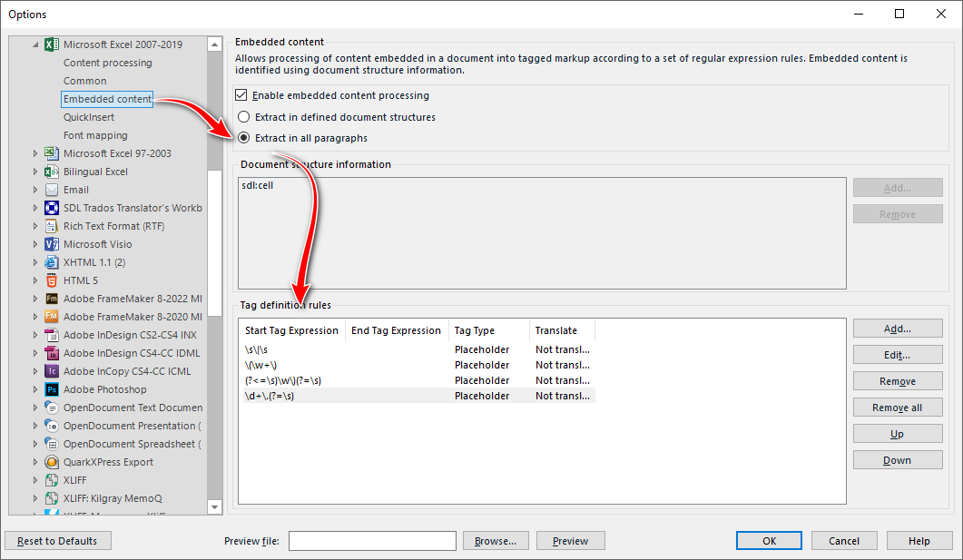Select the Microsoft Excel 2007-2019 icon
The image size is (963, 560).
51,44
